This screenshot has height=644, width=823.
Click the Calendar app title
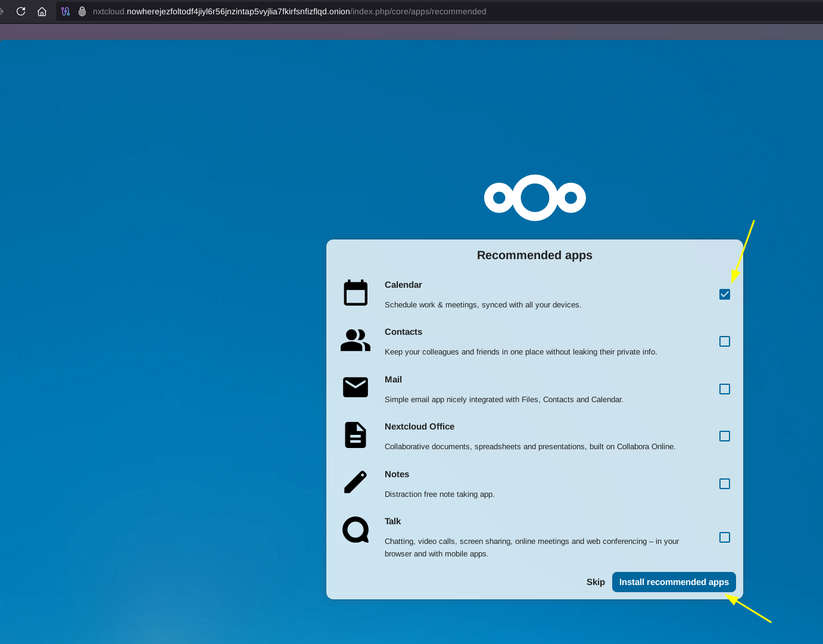[403, 285]
